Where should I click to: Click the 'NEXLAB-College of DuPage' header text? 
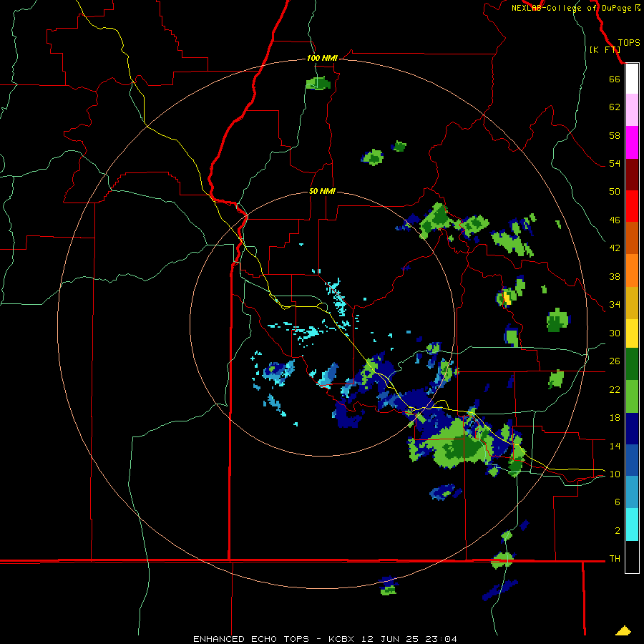571,8
